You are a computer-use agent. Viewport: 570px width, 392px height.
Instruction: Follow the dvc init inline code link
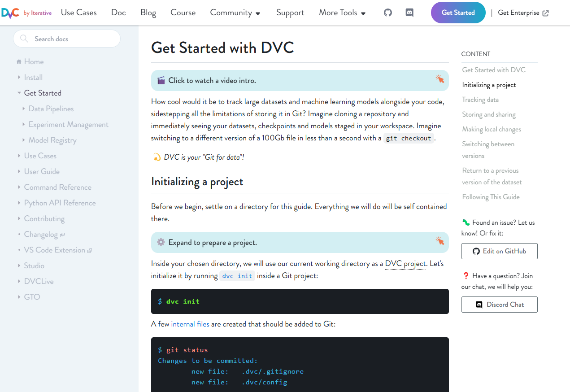237,276
